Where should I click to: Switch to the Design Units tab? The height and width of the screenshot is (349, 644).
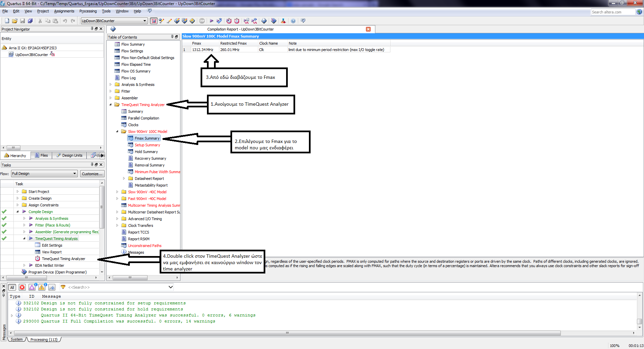point(69,155)
